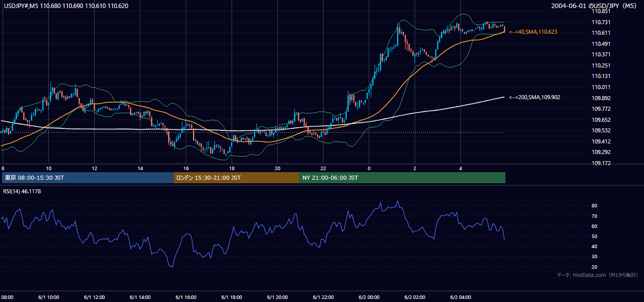The width and height of the screenshot is (644, 302).
Task: Click hour tick 18 under price chart
Action: pyautogui.click(x=232, y=168)
